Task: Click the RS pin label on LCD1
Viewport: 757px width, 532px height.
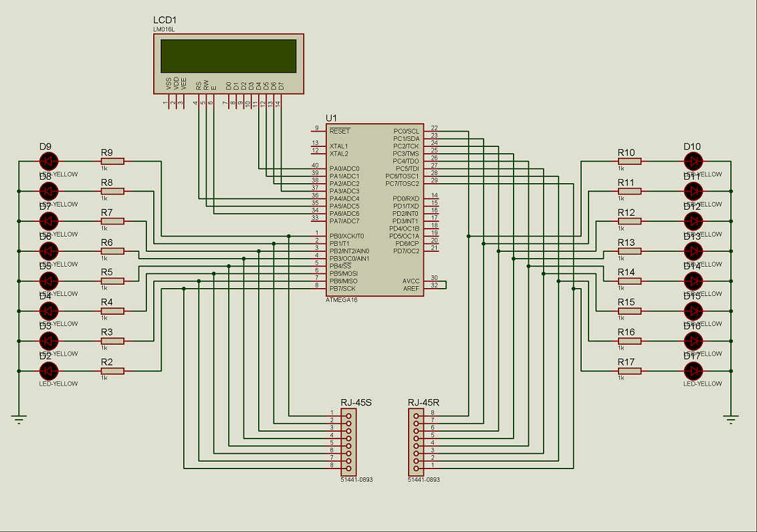Action: click(x=199, y=86)
